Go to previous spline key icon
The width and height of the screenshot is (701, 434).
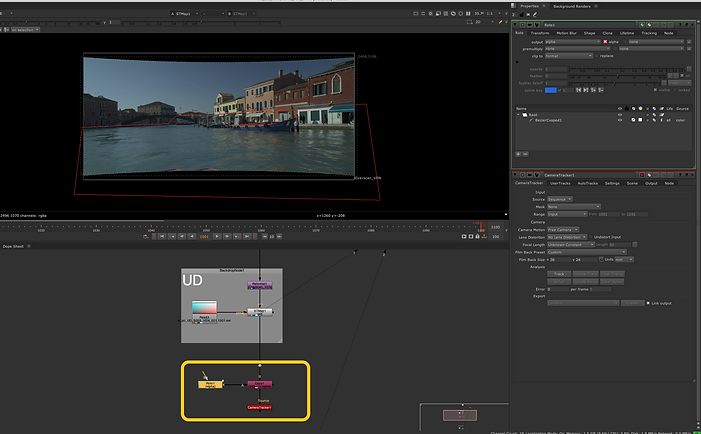click(578, 90)
